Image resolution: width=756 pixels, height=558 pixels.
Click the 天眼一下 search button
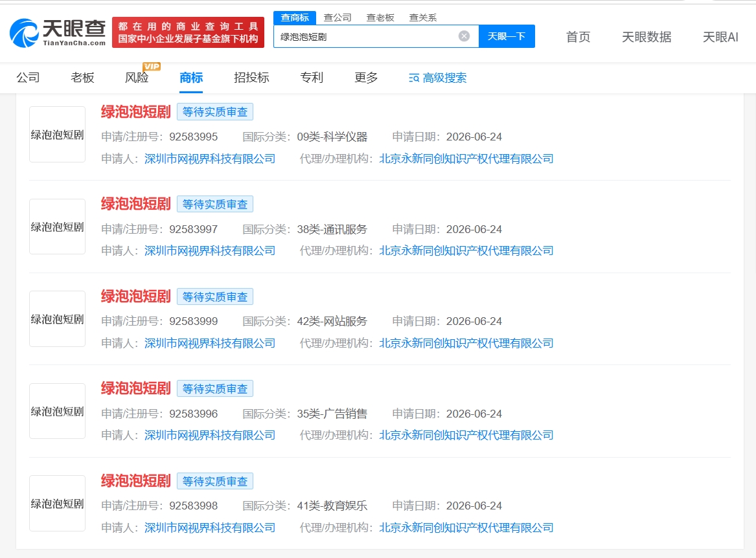(x=507, y=36)
